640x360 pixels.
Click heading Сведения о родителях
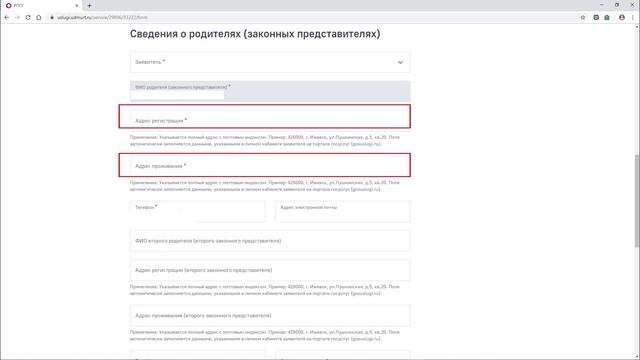[x=255, y=34]
